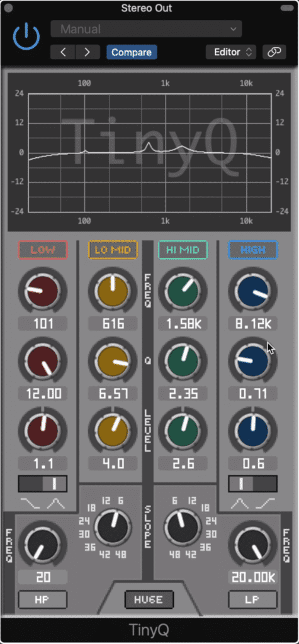Toggle the HI MID band button
This screenshot has height=644, width=299.
tap(183, 250)
